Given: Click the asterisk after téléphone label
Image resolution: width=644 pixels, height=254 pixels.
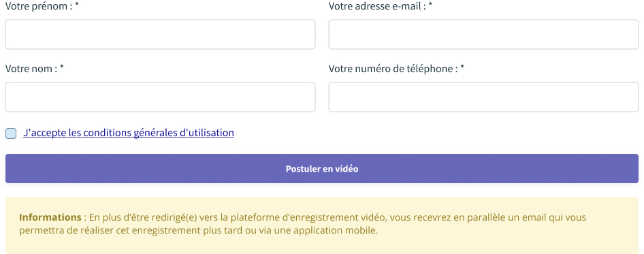Looking at the screenshot, I should [x=462, y=68].
